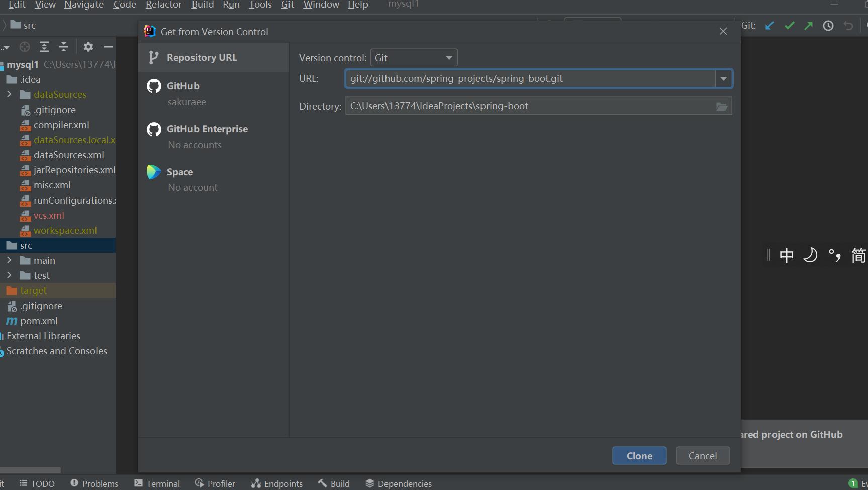
Task: Open the Code menu
Action: [125, 5]
